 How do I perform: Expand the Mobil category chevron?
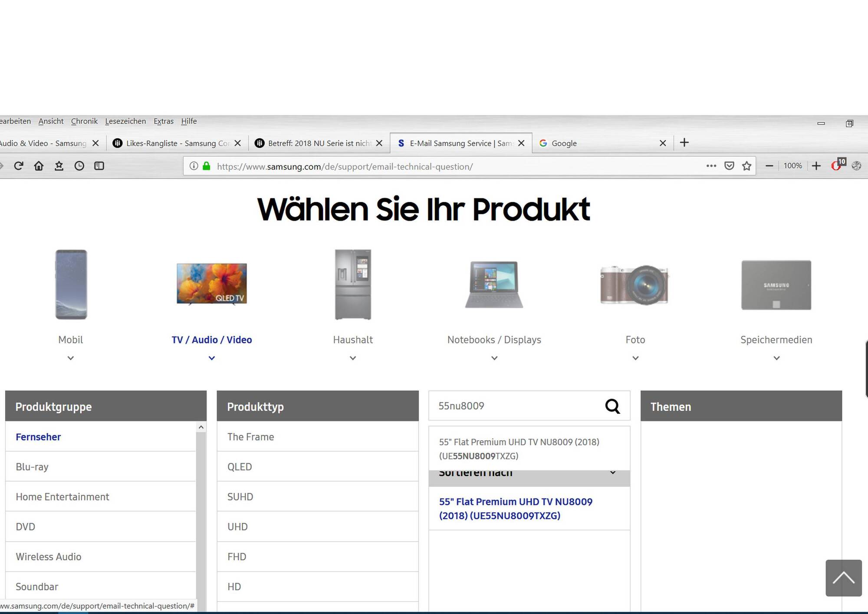point(71,358)
